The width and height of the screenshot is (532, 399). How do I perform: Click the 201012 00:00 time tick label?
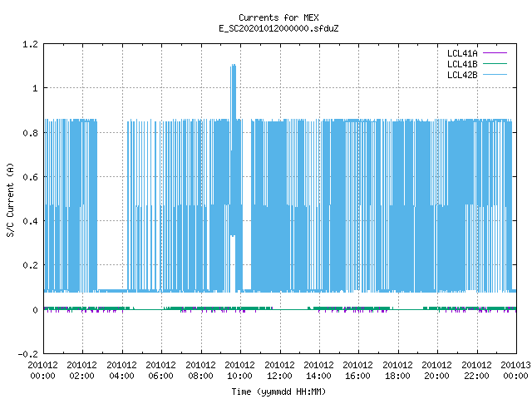(x=42, y=371)
